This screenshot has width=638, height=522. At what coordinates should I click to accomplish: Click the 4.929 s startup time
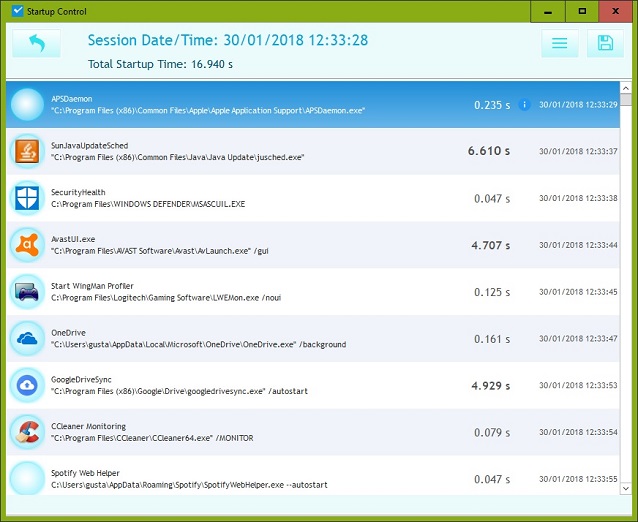[x=491, y=386]
